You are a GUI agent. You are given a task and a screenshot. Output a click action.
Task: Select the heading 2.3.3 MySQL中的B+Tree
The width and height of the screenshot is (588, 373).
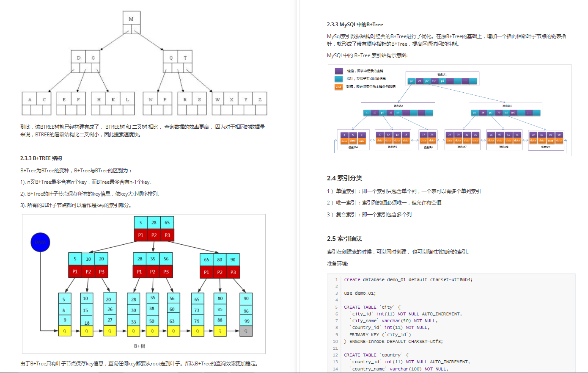pos(356,25)
